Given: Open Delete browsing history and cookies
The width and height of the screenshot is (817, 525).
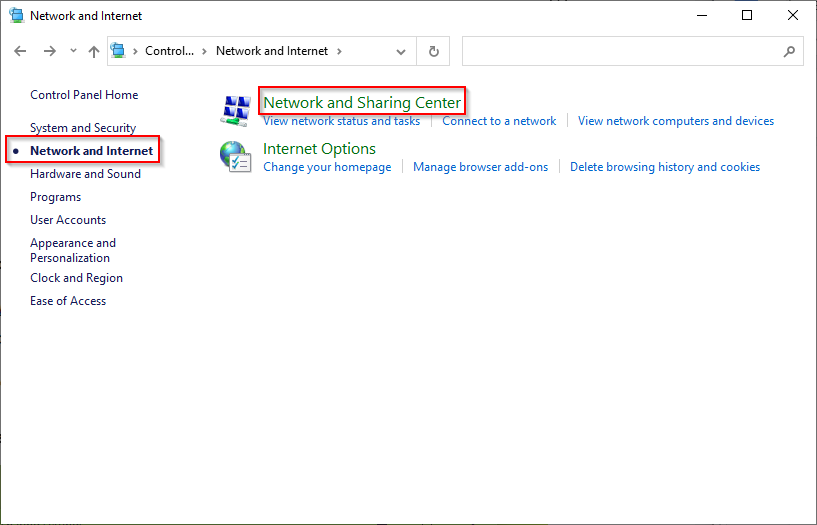Looking at the screenshot, I should [x=665, y=167].
